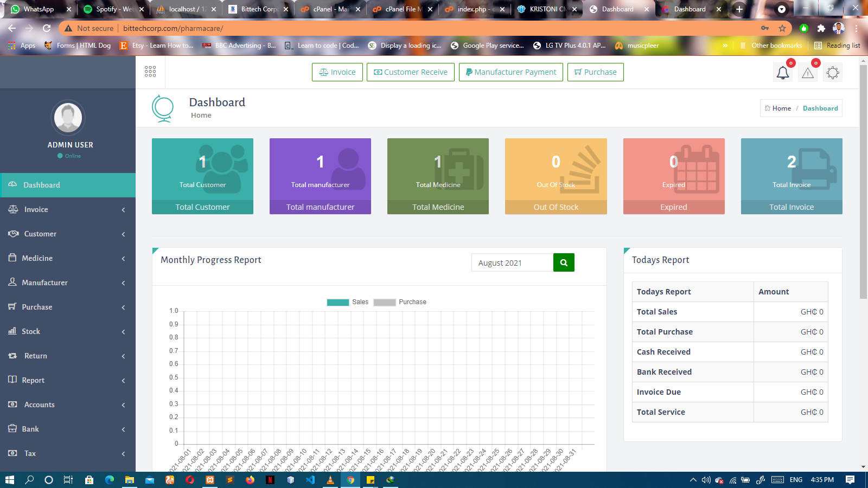Expand the Report sidebar menu
This screenshot has height=488, width=868.
click(x=68, y=380)
